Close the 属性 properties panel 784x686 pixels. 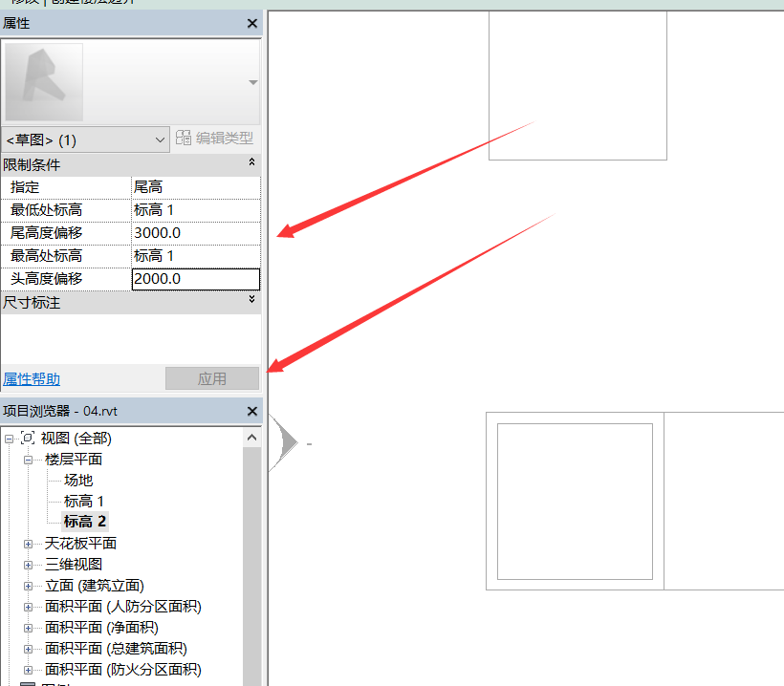tap(252, 24)
